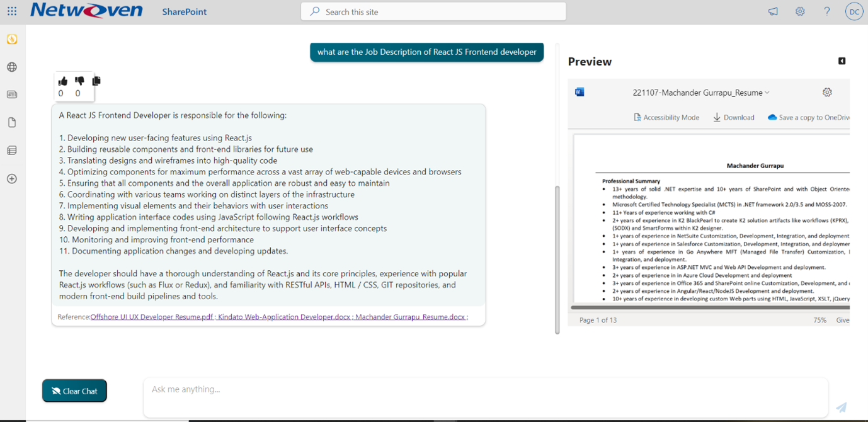The height and width of the screenshot is (422, 868).
Task: Open the preview document's settings gear
Action: point(827,92)
